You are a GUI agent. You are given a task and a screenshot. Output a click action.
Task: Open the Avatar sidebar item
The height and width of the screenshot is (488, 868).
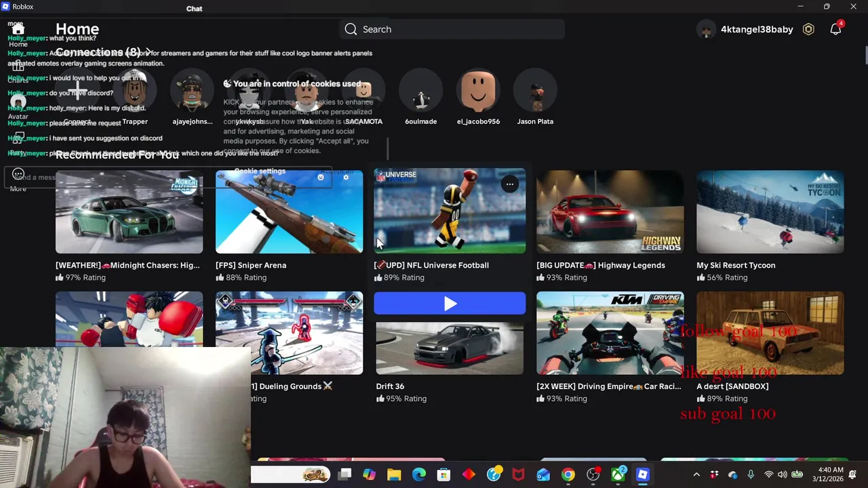pyautogui.click(x=18, y=102)
